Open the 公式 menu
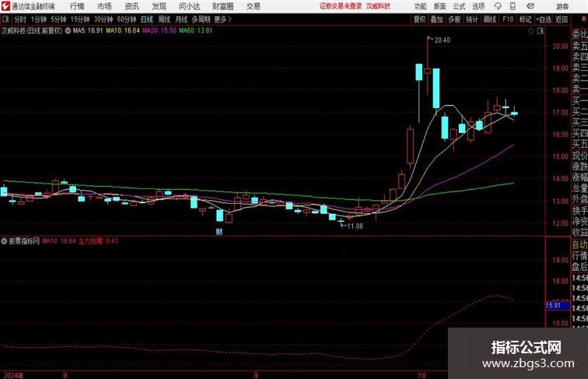Screen dimensions: 588x379 (459, 6)
